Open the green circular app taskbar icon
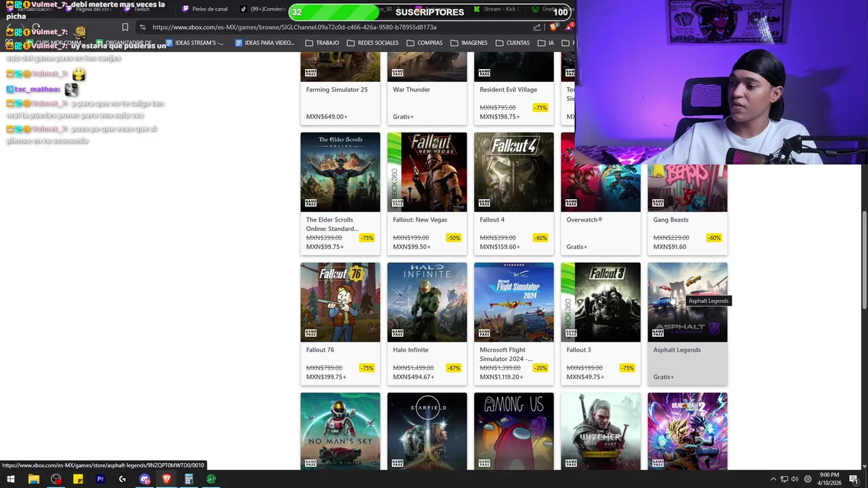868x488 pixels. point(211,479)
